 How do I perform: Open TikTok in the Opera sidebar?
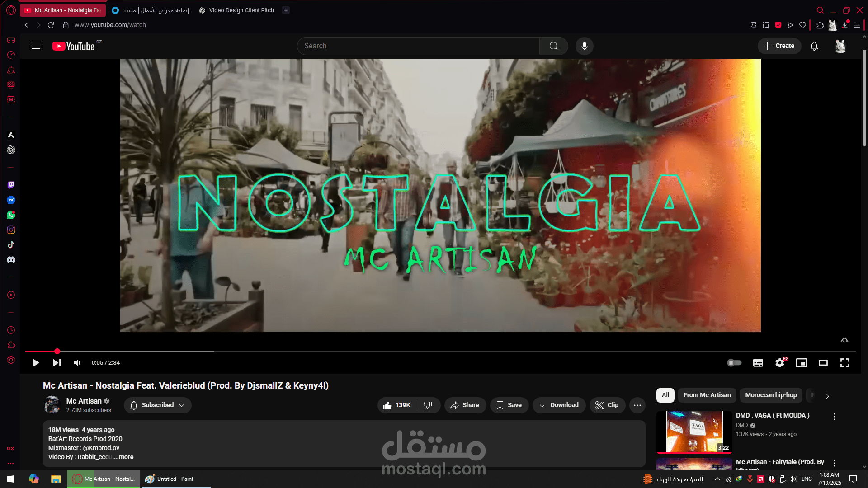pos(11,245)
